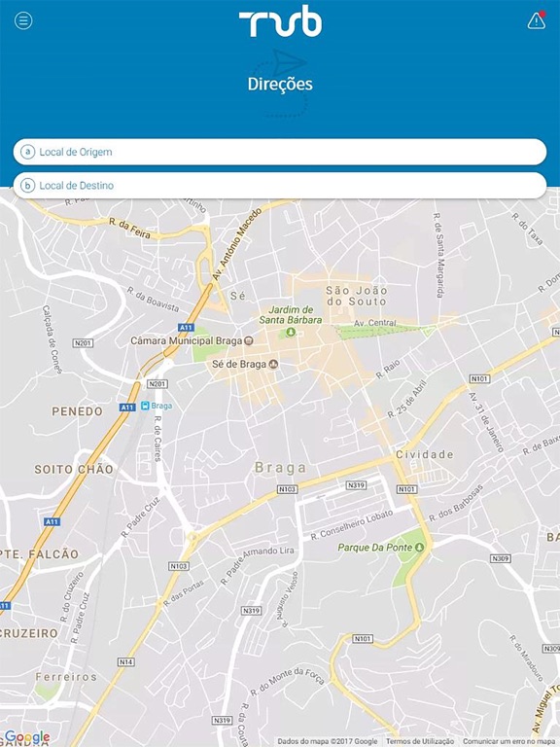Open the alerts warning icon

click(537, 20)
